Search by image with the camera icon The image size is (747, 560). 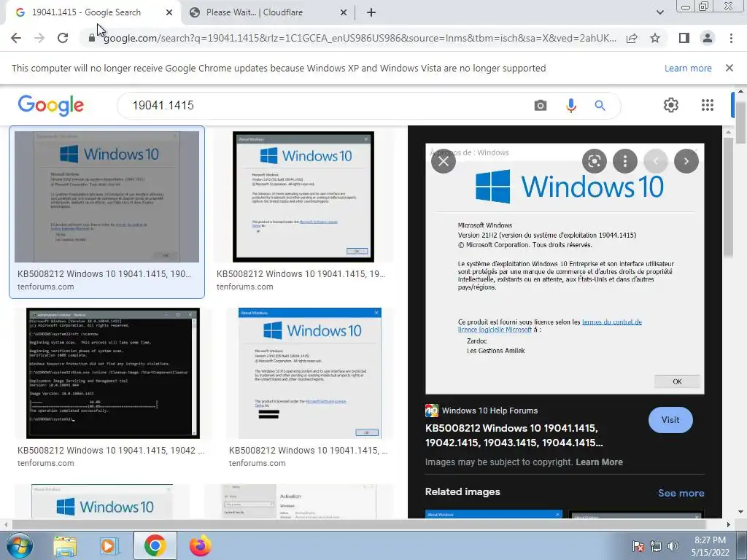point(541,105)
